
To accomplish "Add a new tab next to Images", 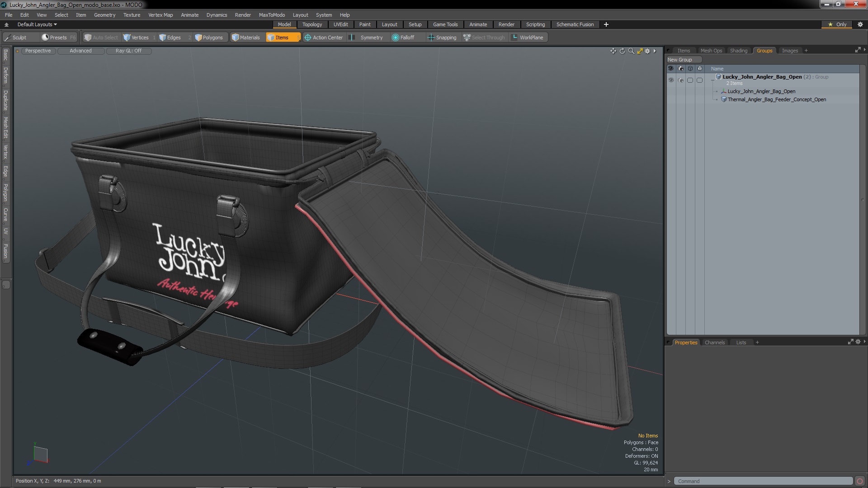I will 806,51.
